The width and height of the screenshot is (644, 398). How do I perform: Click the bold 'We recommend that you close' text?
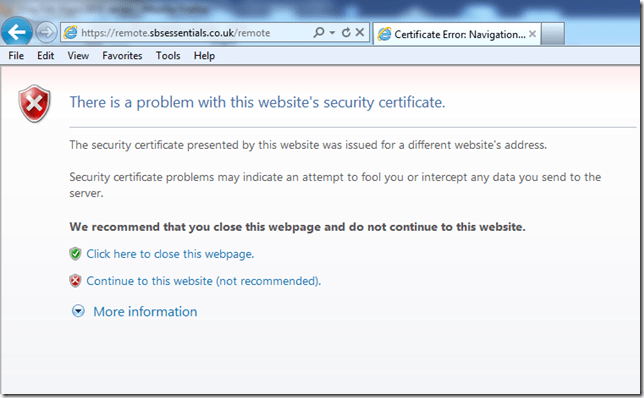pos(297,227)
